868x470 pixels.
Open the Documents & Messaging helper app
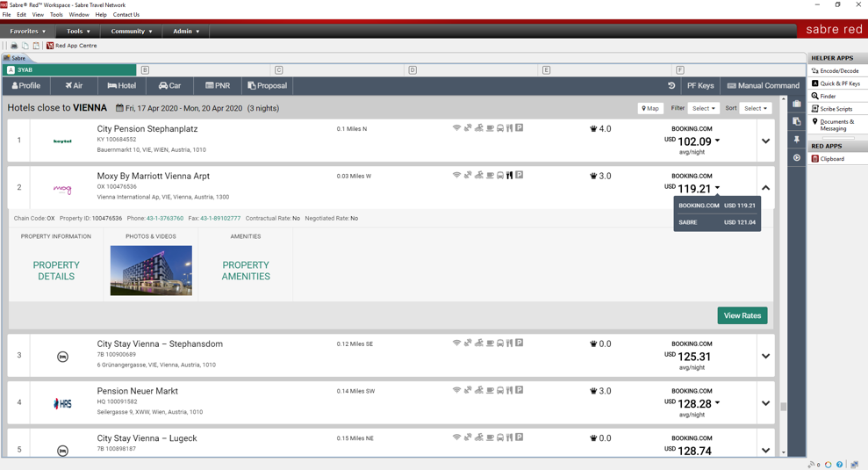(834, 125)
